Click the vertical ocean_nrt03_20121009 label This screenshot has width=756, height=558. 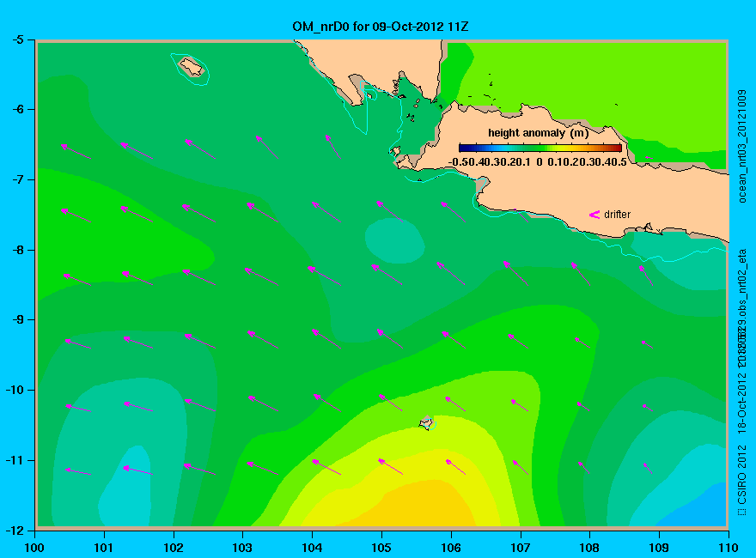pyautogui.click(x=742, y=146)
